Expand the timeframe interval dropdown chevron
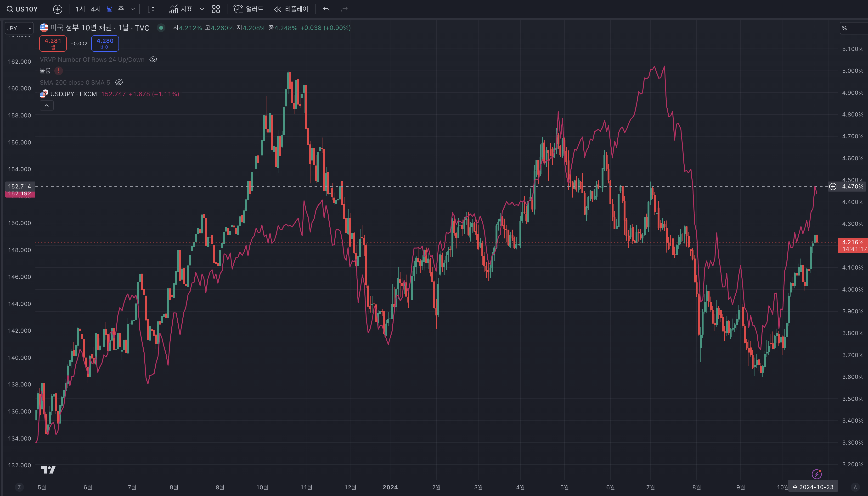The height and width of the screenshot is (496, 868). pyautogui.click(x=133, y=9)
